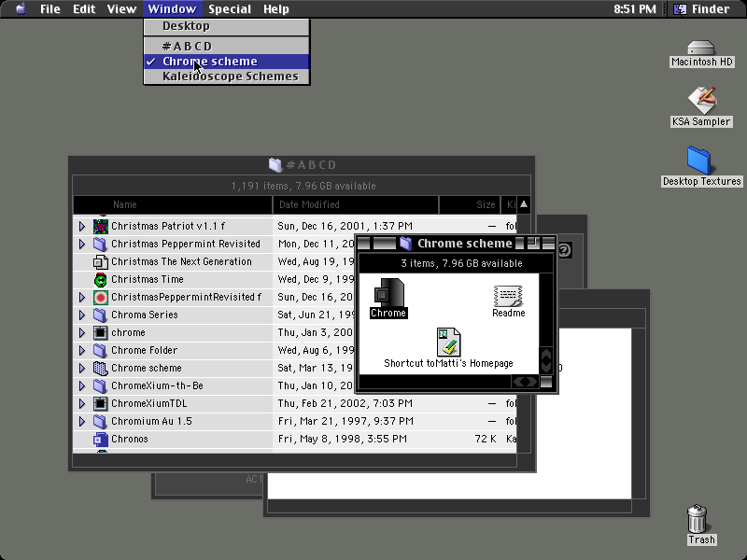Expand the Chrome Folder disclosure triangle
Screen dimensions: 747x560
[82, 351]
